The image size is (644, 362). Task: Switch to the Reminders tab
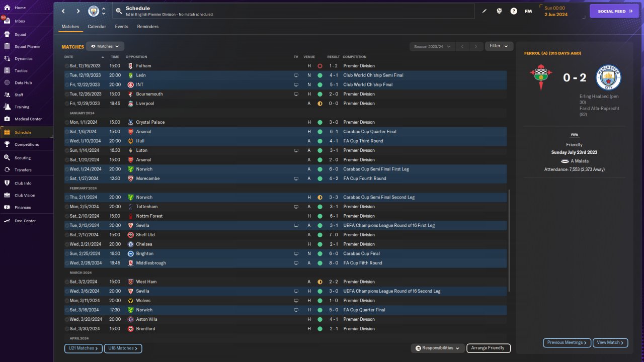point(147,27)
